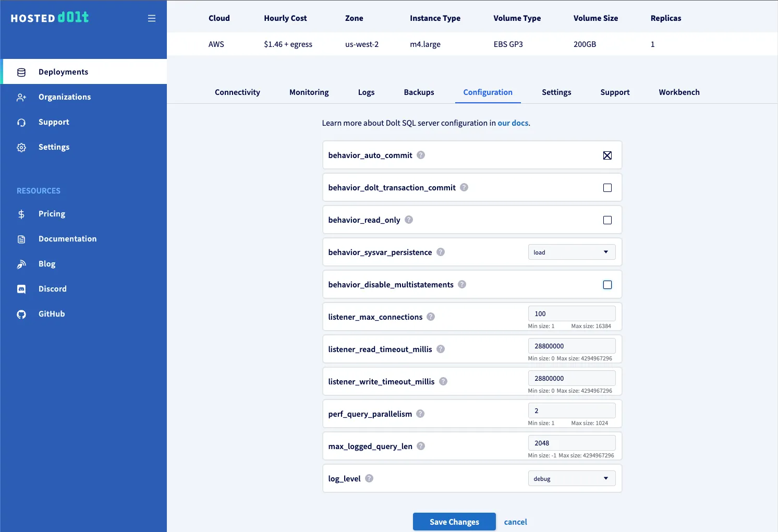Expand the log_level dropdown
The image size is (778, 532).
[x=572, y=478]
